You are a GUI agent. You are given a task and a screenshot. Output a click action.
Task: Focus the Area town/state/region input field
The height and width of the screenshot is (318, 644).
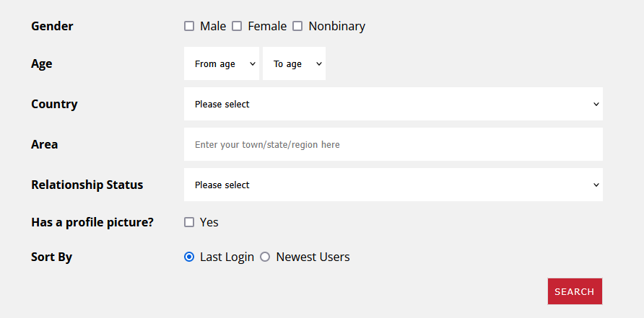(x=393, y=144)
